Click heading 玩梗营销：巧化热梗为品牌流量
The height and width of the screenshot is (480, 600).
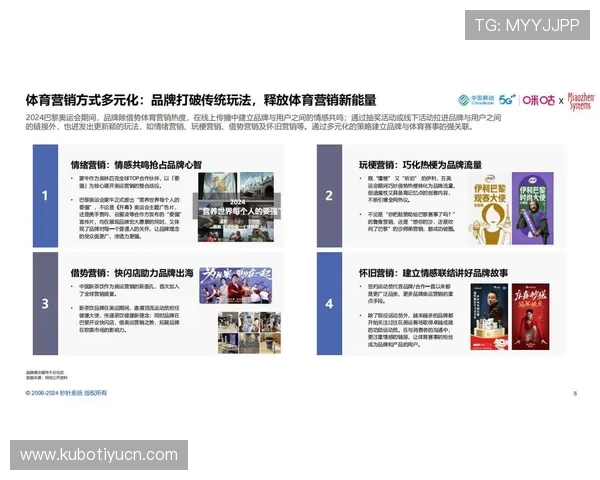coord(420,165)
